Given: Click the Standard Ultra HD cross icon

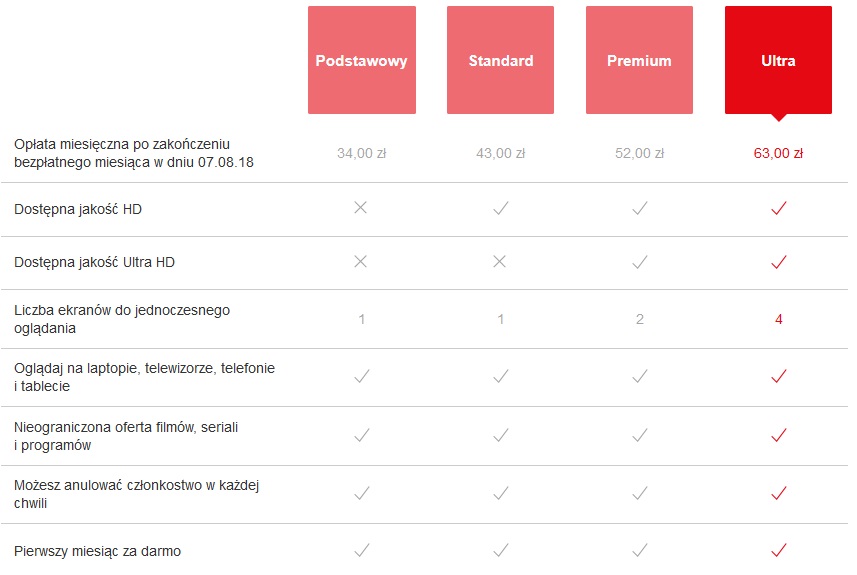Looking at the screenshot, I should click(x=500, y=262).
